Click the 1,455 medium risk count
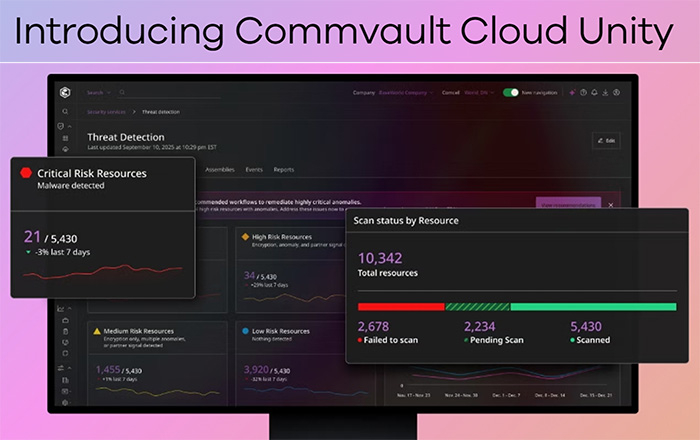 108,369
